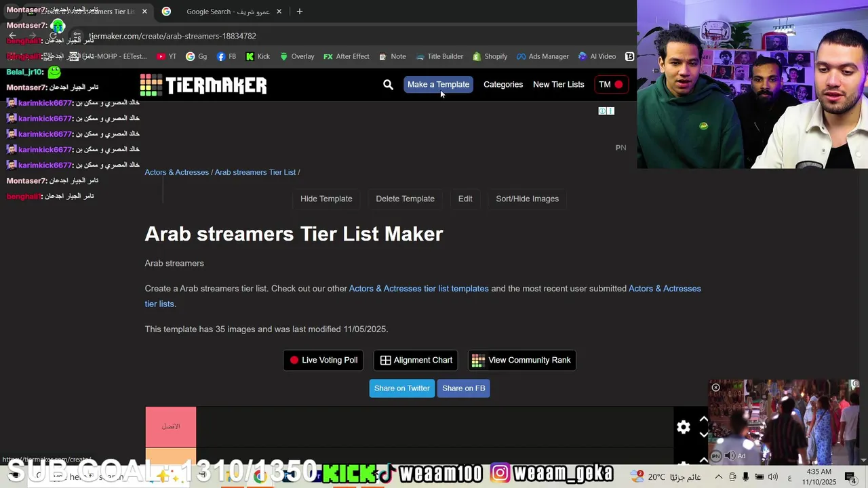This screenshot has height=488, width=868.
Task: Open Actors & Actresses tier list templates link
Action: tap(418, 289)
